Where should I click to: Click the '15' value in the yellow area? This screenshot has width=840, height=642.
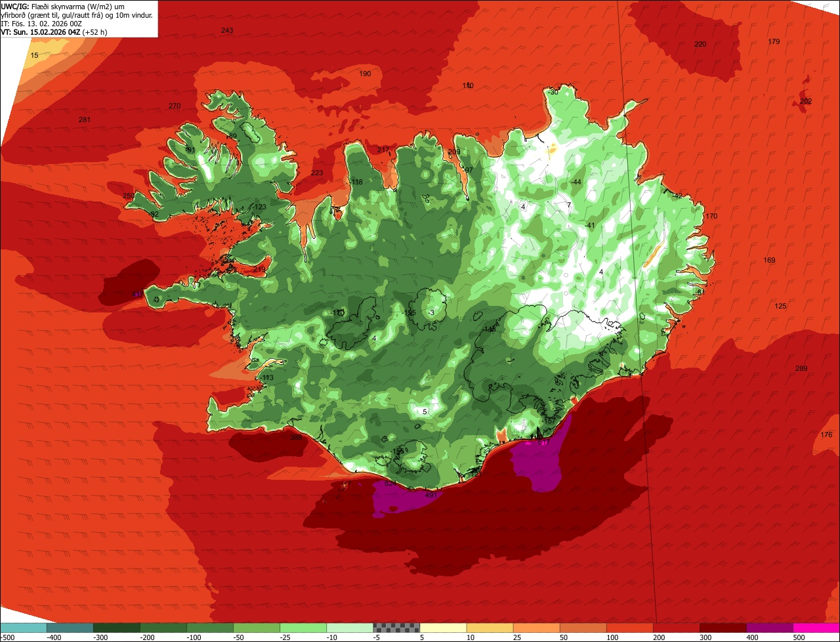coord(35,55)
